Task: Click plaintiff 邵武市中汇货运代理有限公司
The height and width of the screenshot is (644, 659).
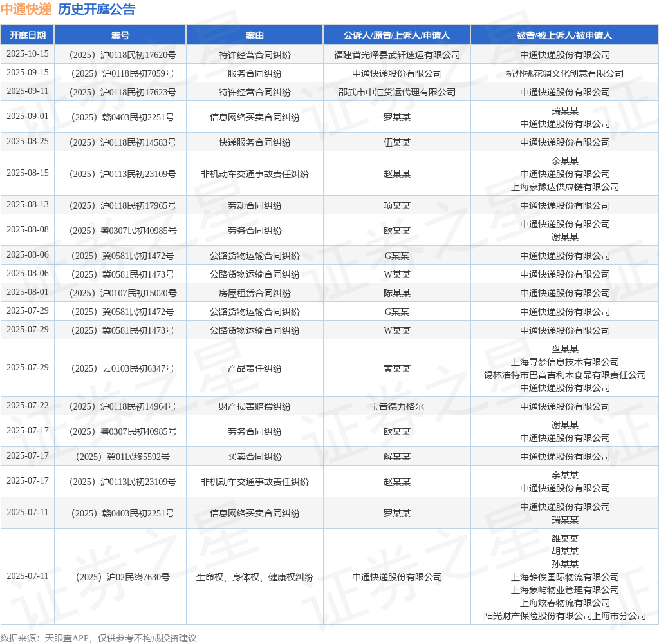Action: click(396, 92)
